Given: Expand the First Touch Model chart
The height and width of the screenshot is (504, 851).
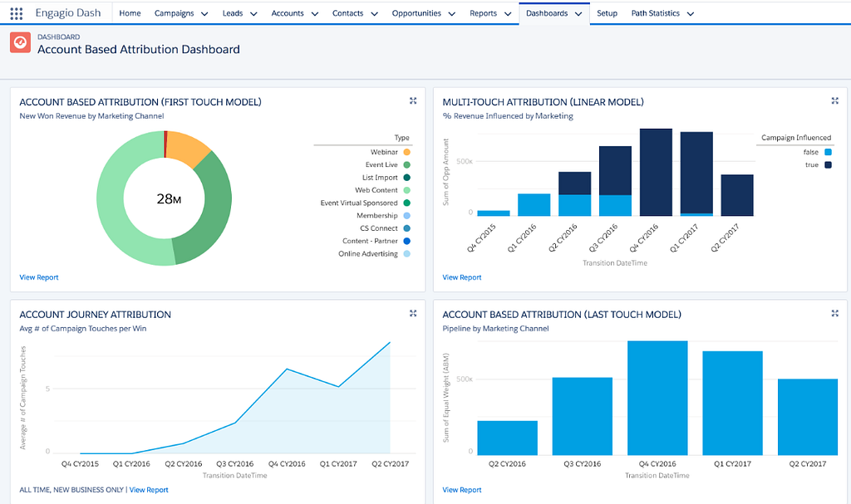Looking at the screenshot, I should pyautogui.click(x=413, y=100).
